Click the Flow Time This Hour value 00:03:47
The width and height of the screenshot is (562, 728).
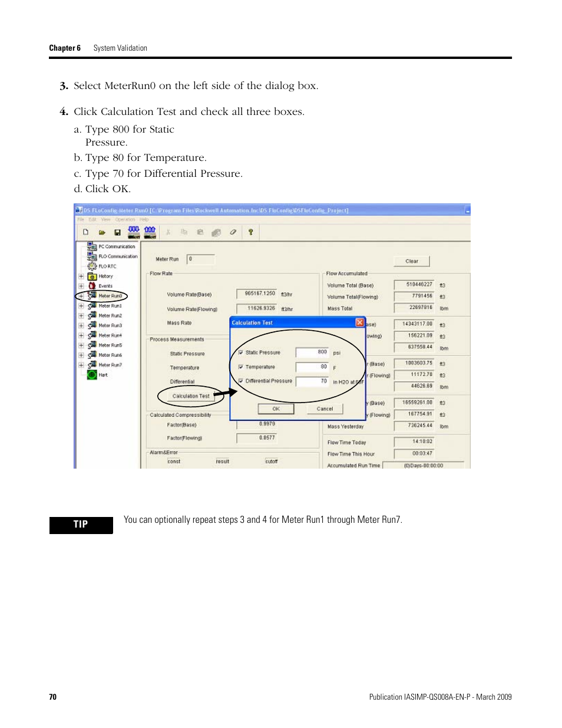[x=414, y=453]
